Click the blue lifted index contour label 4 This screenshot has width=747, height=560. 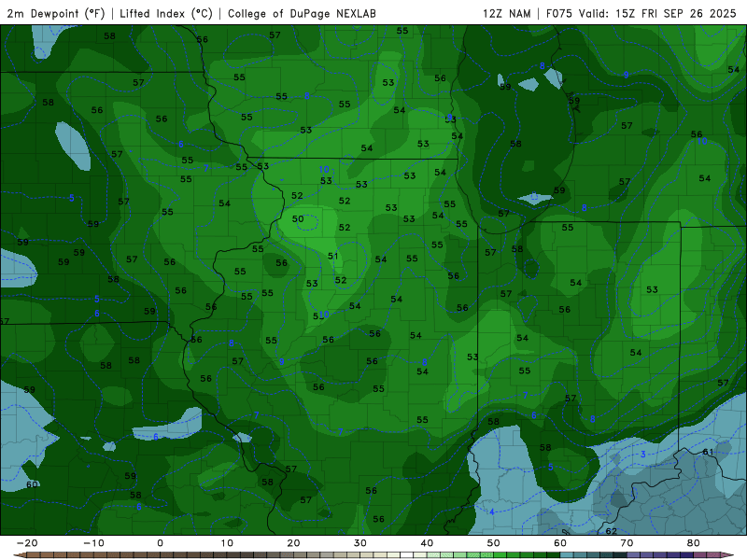point(492,511)
